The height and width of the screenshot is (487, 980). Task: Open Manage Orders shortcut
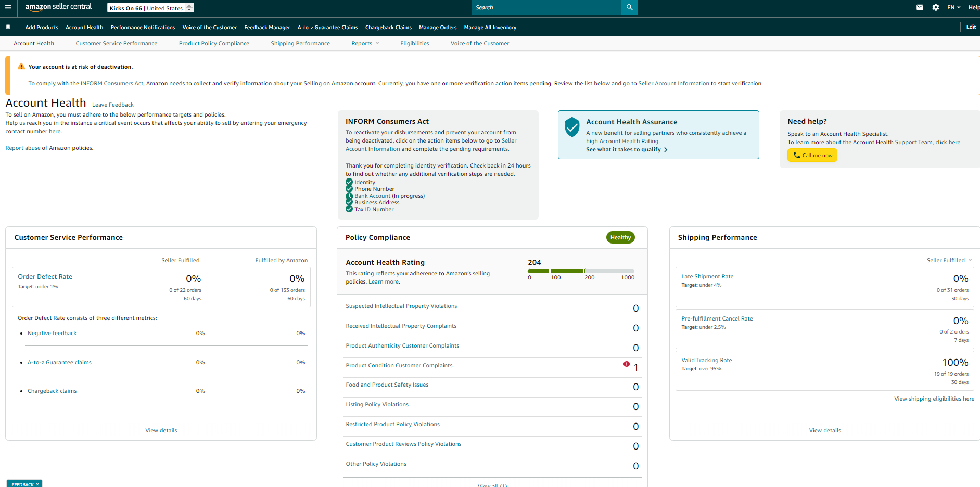click(438, 27)
